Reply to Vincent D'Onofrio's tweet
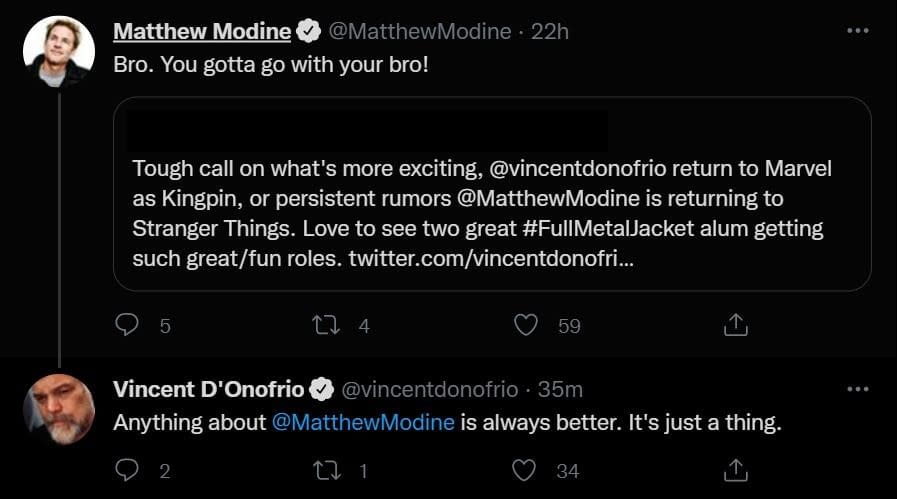 click(127, 469)
